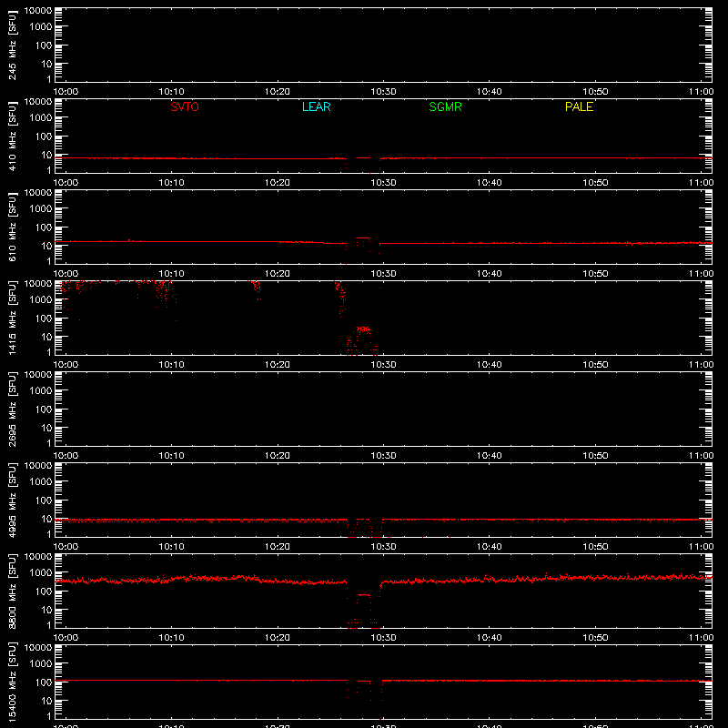Image resolution: width=728 pixels, height=728 pixels.
Task: Click the 1000 tick label on 2695 MHz axis
Action: (41, 391)
